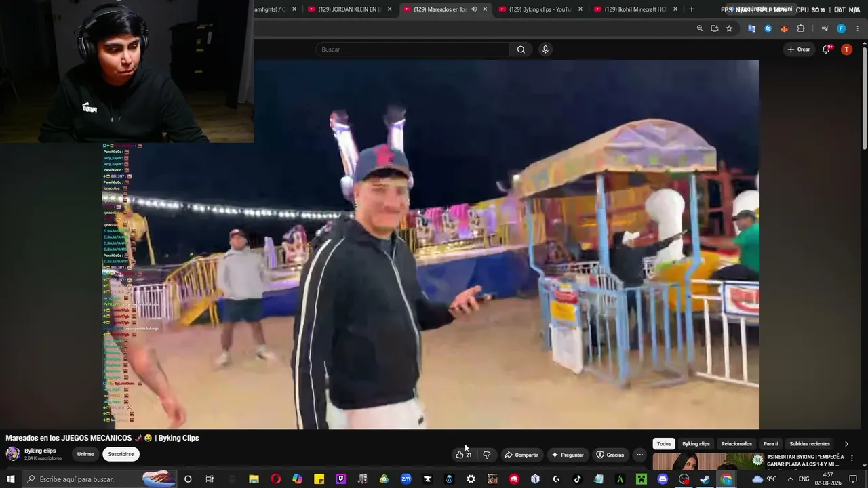Open the Byking clips channel avatar
The height and width of the screenshot is (488, 868).
[13, 454]
